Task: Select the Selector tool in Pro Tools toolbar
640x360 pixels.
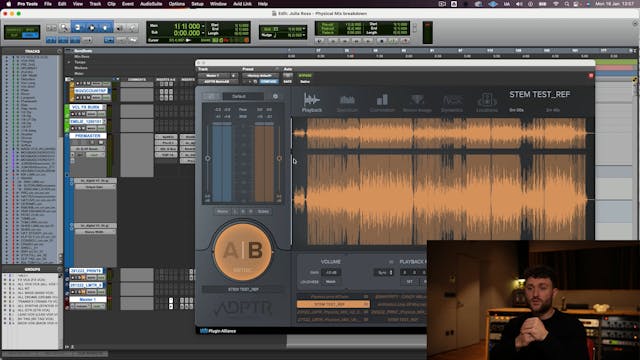Action: [91, 28]
